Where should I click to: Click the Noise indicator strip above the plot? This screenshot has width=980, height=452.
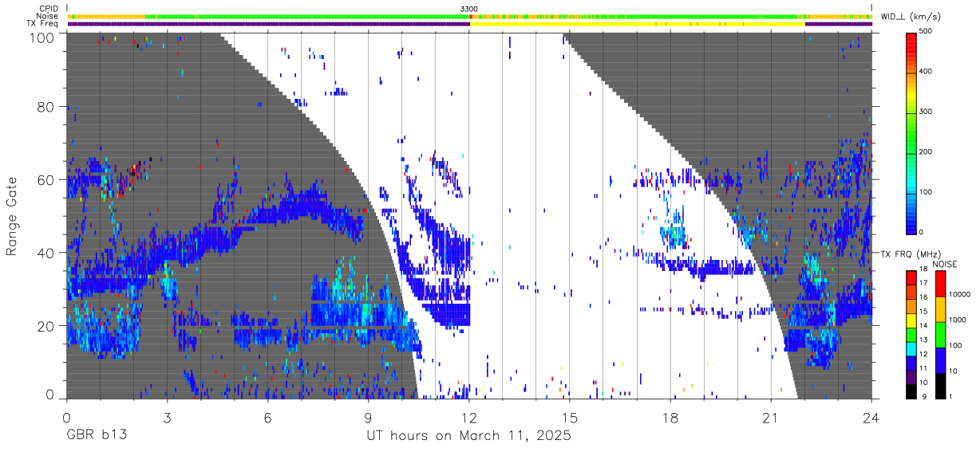pos(469,16)
